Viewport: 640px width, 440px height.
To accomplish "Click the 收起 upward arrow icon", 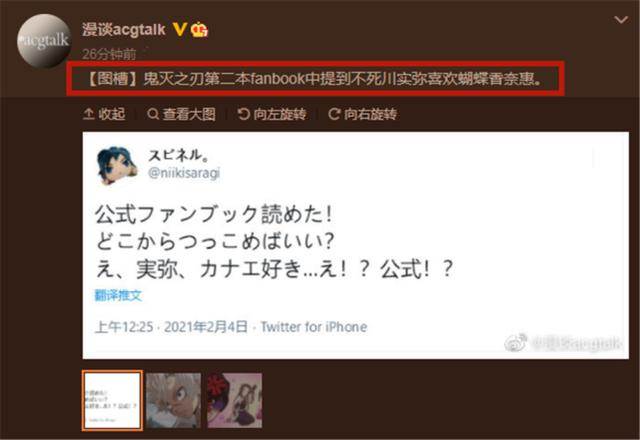I will (89, 114).
